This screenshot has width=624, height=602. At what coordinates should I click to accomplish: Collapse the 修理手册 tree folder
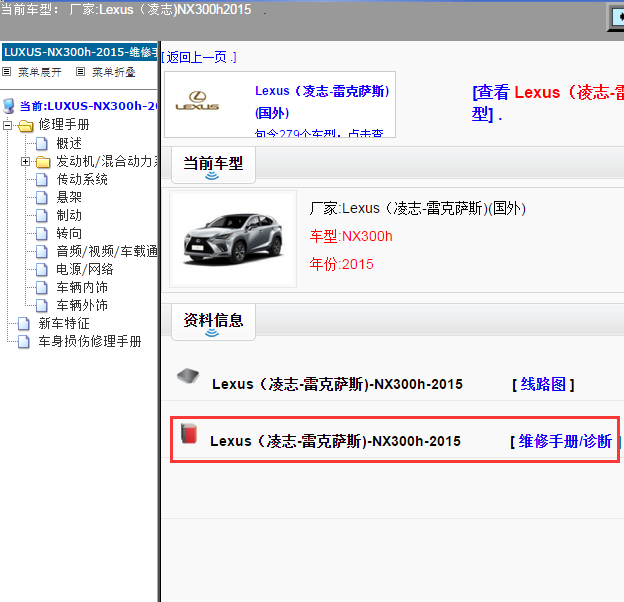click(x=7, y=125)
